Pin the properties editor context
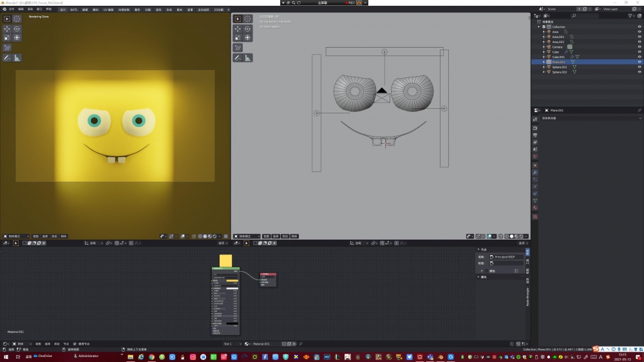Viewport: 644px width, 362px height. pyautogui.click(x=639, y=110)
